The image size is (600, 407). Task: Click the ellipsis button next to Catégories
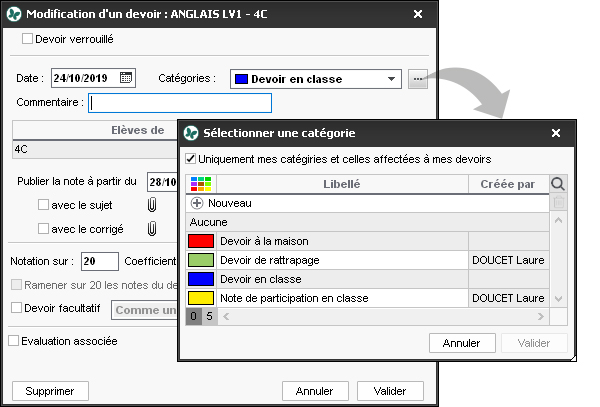pos(417,79)
